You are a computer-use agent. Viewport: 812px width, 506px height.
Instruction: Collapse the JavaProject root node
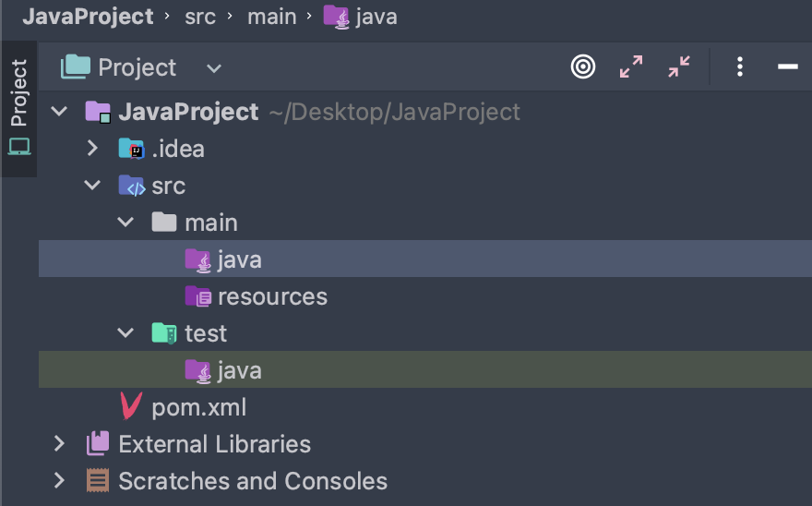pyautogui.click(x=60, y=112)
